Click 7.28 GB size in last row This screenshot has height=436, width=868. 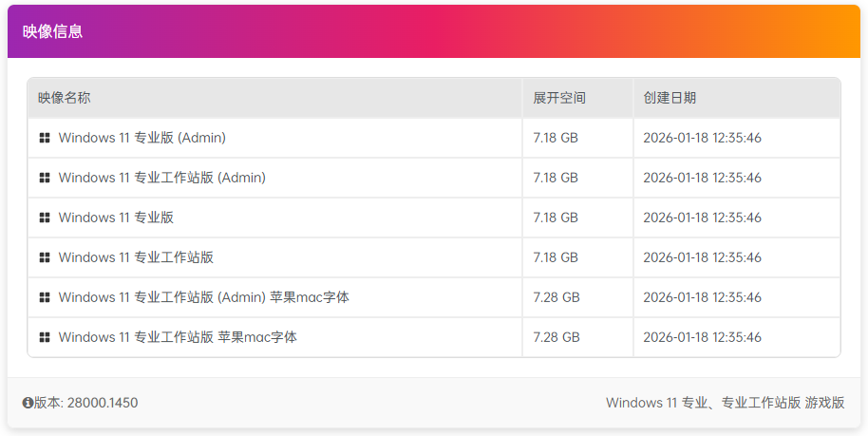[x=557, y=337]
